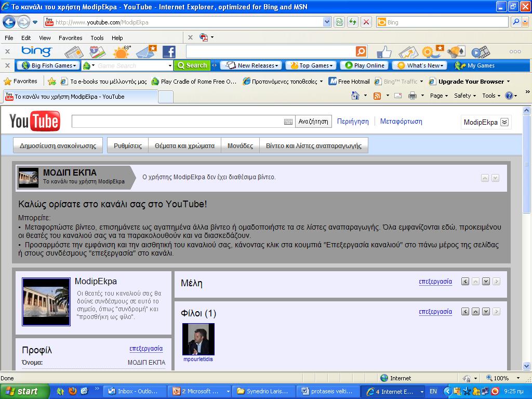The width and height of the screenshot is (532, 399).
Task: Expand the Page menu in command bar
Action: [x=438, y=96]
